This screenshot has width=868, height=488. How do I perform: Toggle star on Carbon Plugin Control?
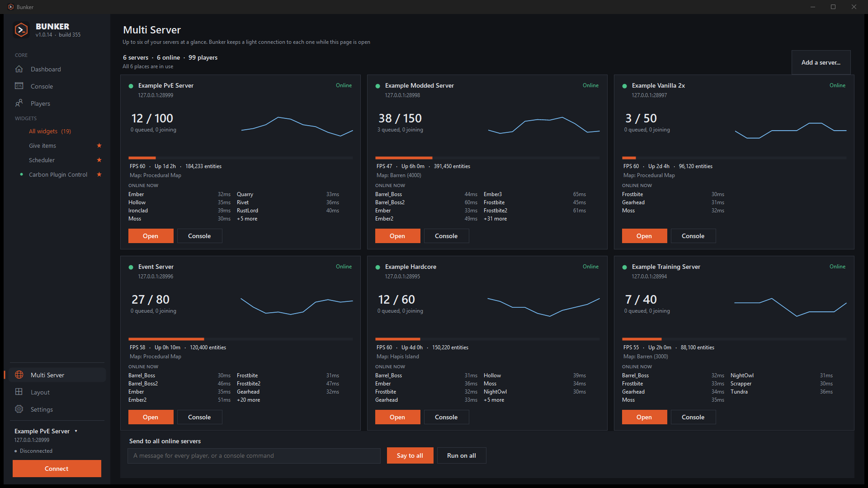(x=99, y=174)
